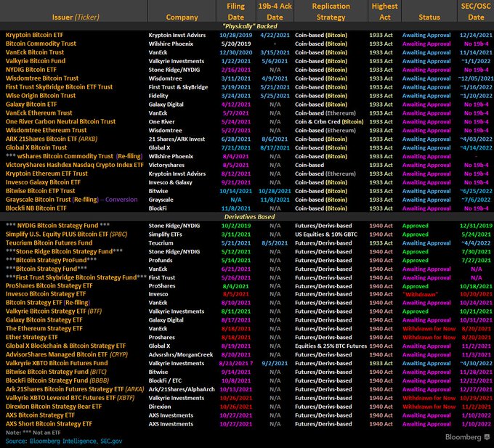Click Valkyrie Bitcoin Strategy ETF (BTF)

54,311
